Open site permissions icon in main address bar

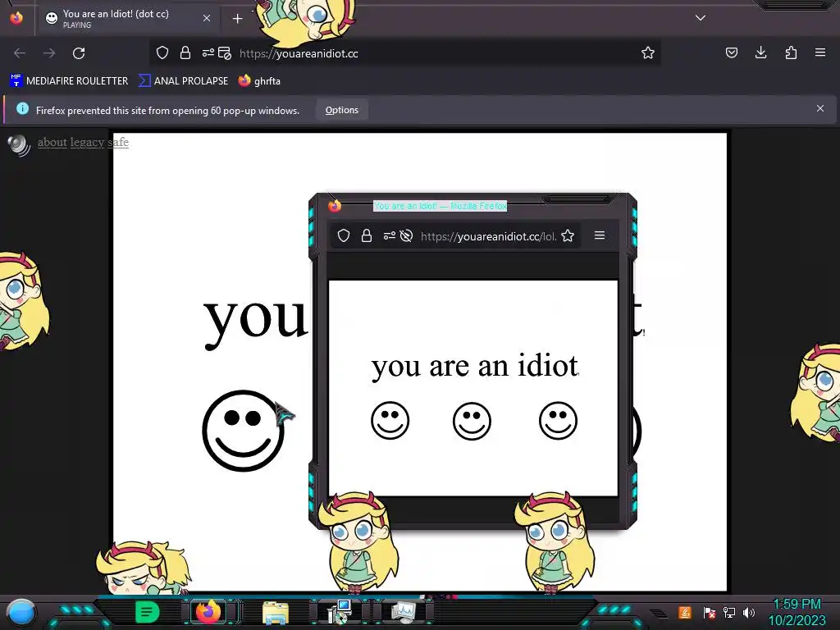[208, 52]
